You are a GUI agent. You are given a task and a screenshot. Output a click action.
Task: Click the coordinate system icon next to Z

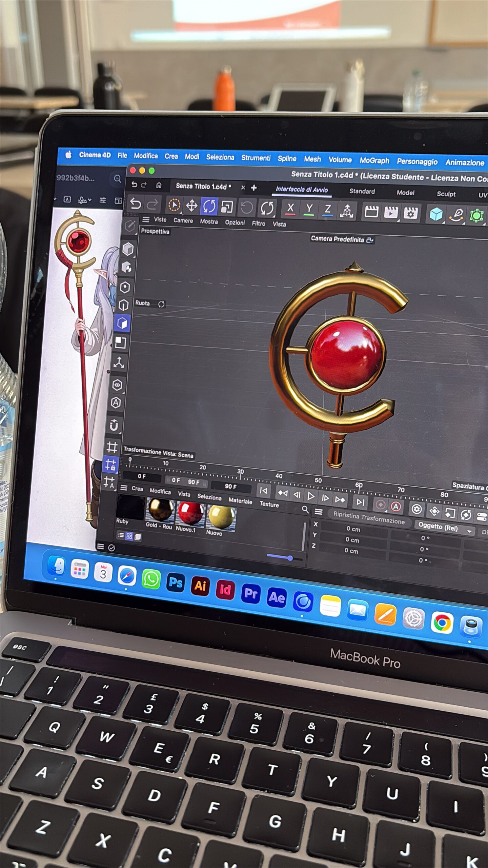[x=346, y=211]
